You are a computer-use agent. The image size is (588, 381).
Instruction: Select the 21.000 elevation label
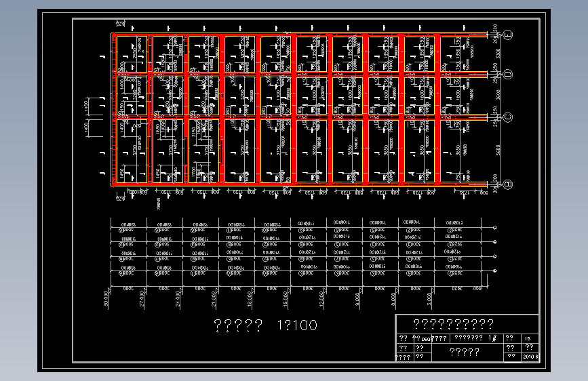click(214, 299)
